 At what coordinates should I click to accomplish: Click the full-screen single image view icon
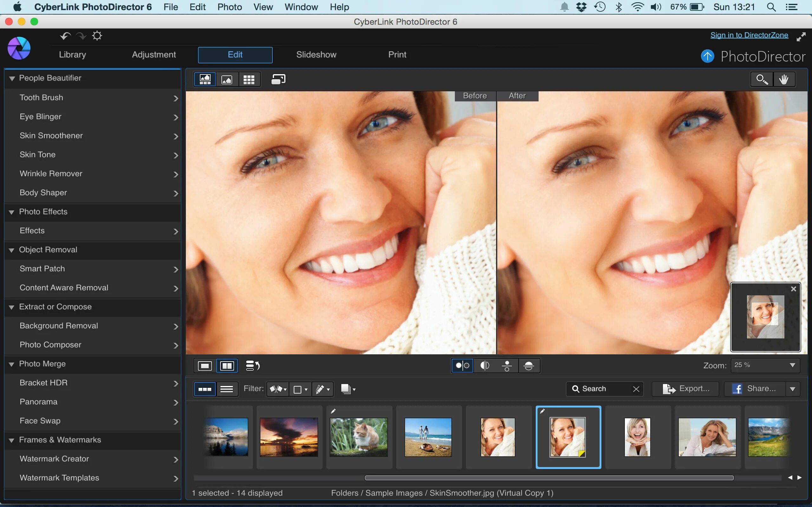[227, 79]
